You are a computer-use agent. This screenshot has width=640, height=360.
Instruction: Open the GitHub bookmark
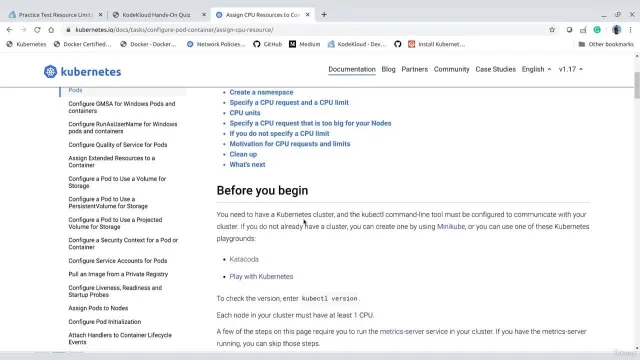[x=267, y=44]
